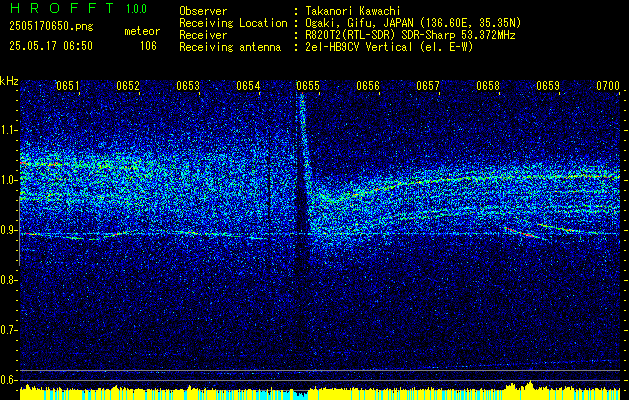
Task: Click the 0655 time marker
Action: click(308, 85)
